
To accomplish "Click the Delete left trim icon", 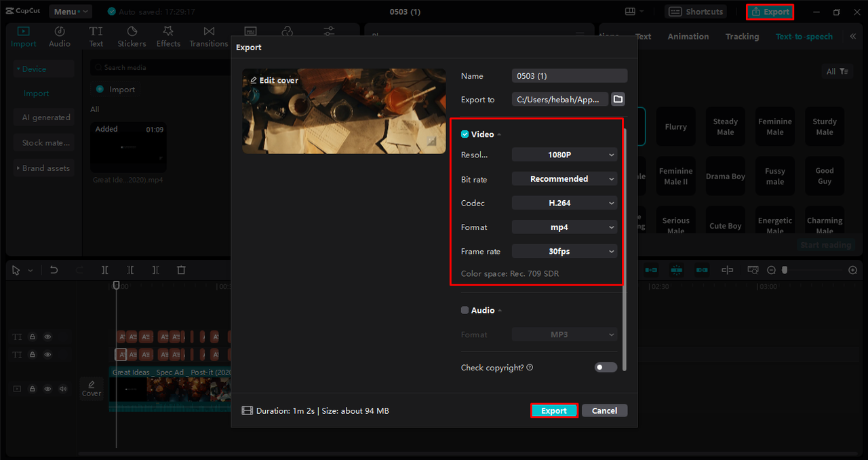I will tap(130, 270).
